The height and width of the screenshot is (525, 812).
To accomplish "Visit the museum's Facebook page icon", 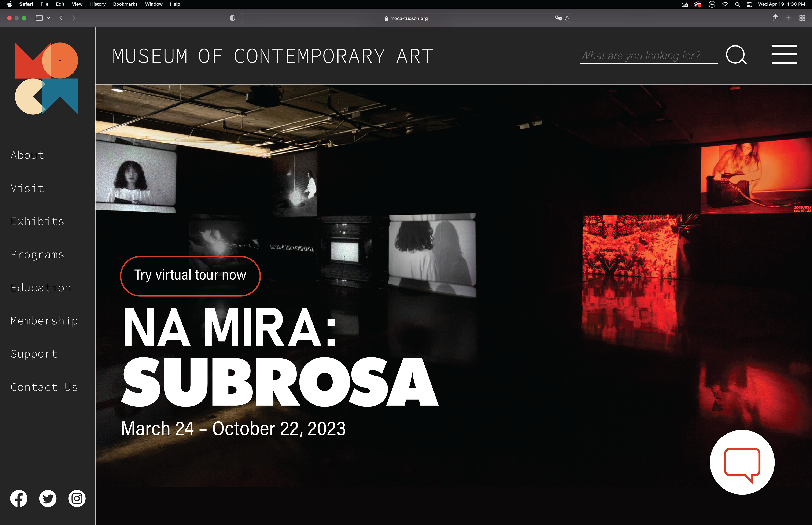I will click(x=19, y=498).
